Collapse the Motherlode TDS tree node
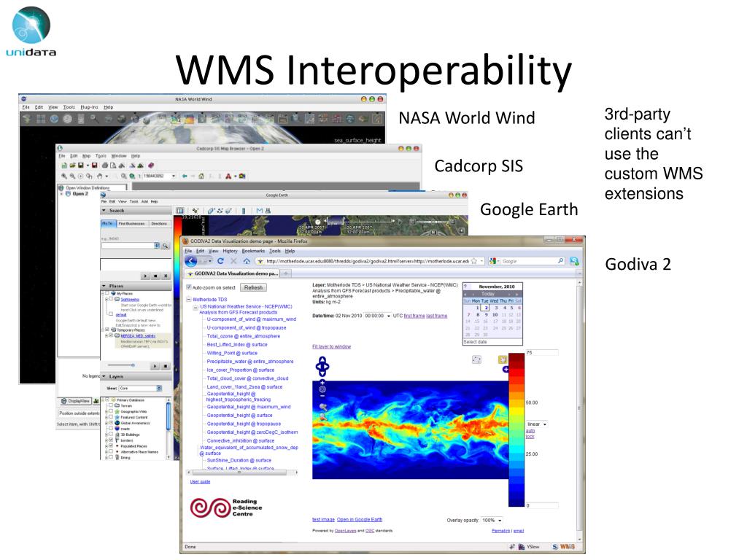Viewport: 747px width, 560px height. pos(189,300)
